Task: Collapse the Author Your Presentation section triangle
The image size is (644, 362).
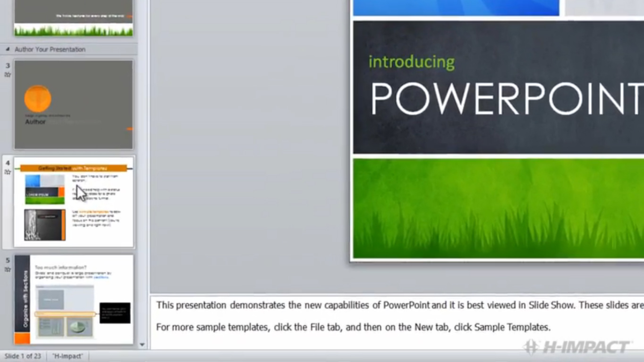Action: point(8,49)
